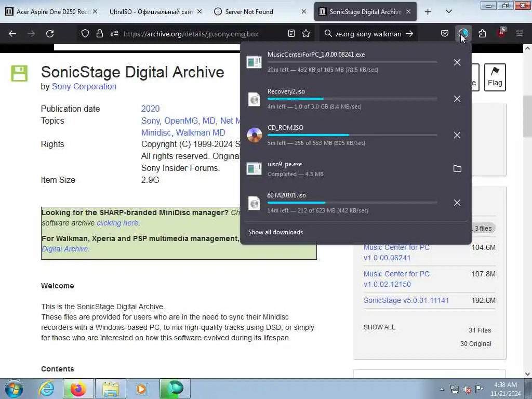Open the Sony topic link
Image resolution: width=532 pixels, height=399 pixels.
point(150,121)
